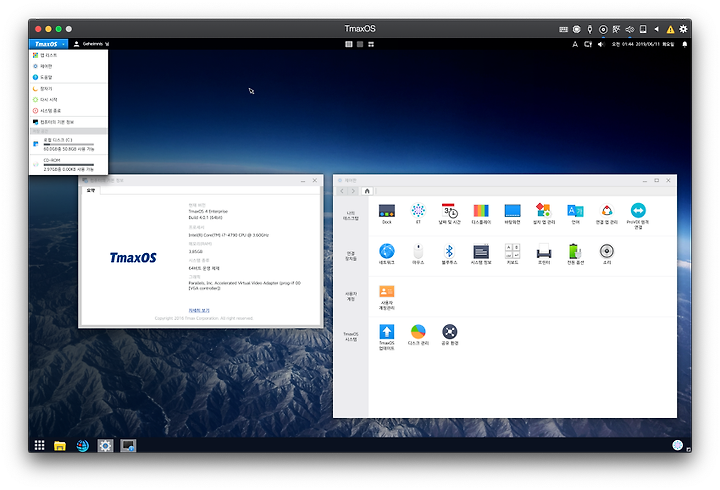Choose App List in TmaxOS menu

click(68, 55)
